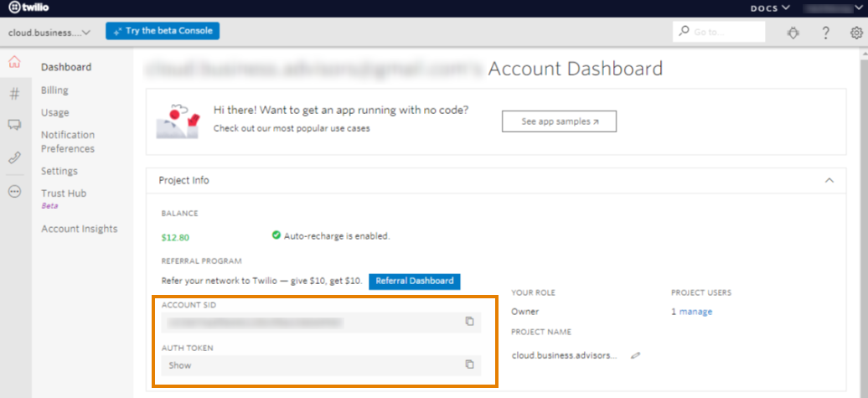Open the help question mark icon
Image resolution: width=868 pixels, height=398 pixels.
[x=825, y=33]
